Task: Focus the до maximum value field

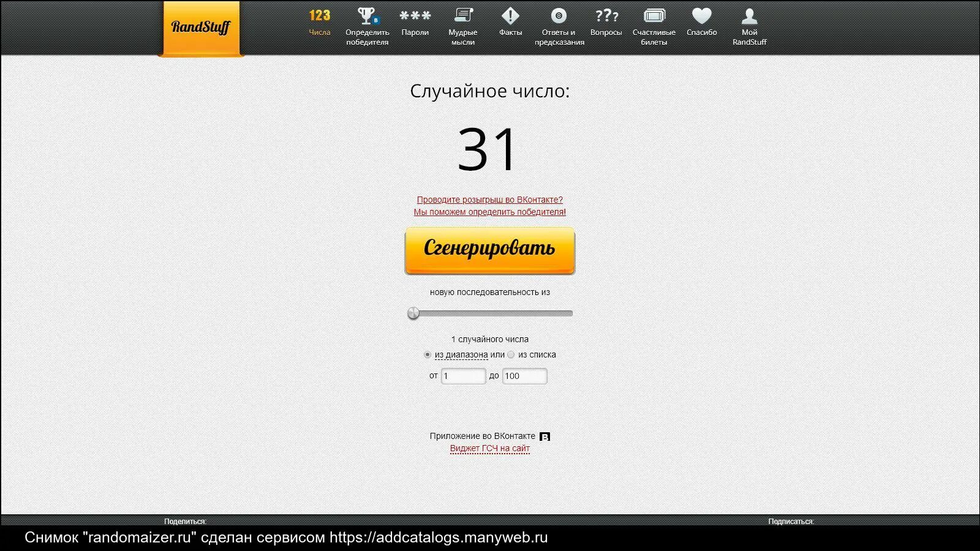Action: (525, 376)
